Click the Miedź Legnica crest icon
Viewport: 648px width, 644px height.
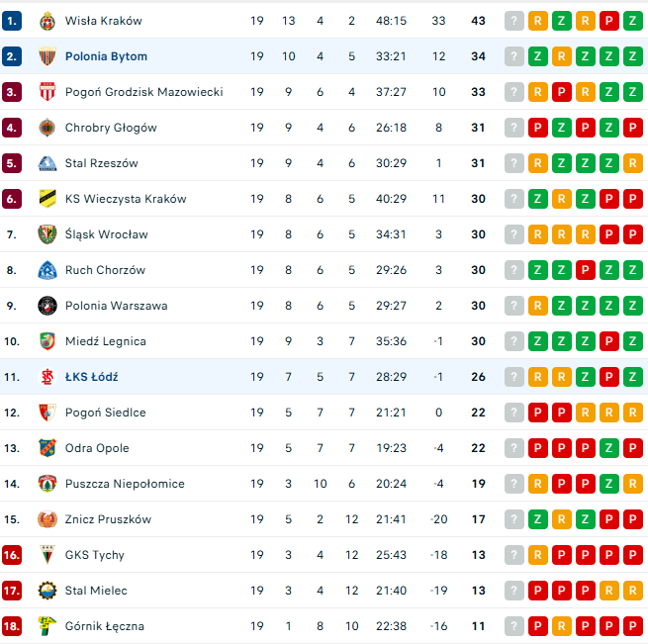(x=46, y=341)
